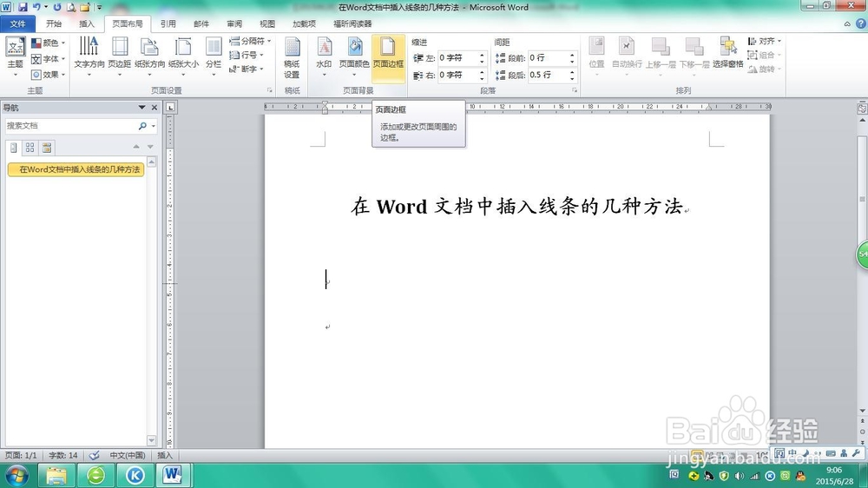Open Navigation pane options arrow
Screen dimensions: 868x488
click(141, 108)
